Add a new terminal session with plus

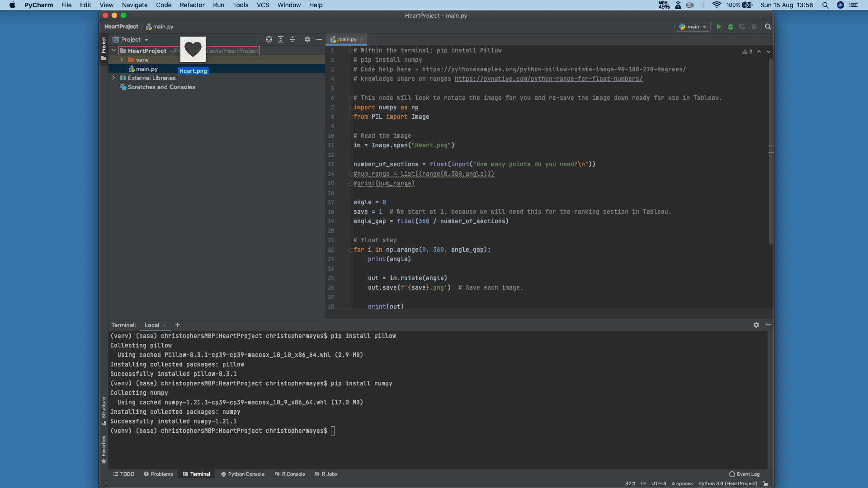pyautogui.click(x=178, y=325)
